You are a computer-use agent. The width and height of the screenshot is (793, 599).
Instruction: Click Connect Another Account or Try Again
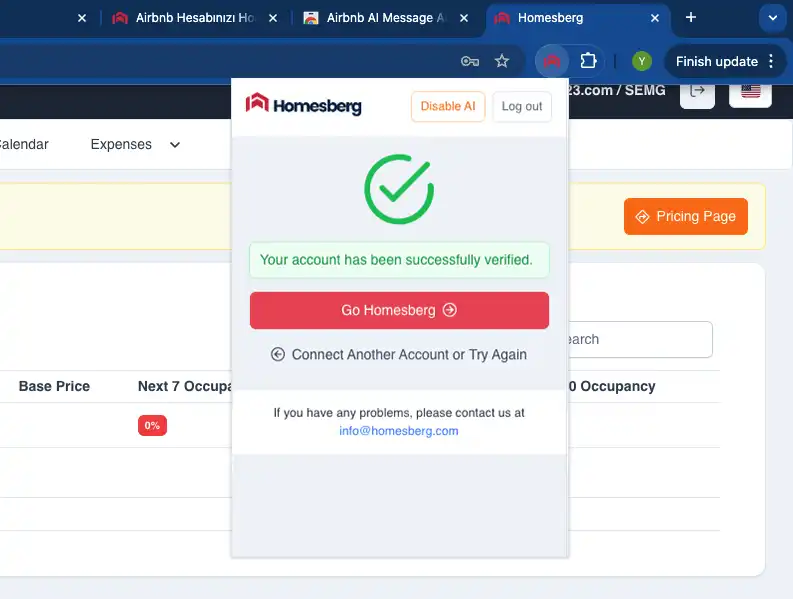pos(399,354)
